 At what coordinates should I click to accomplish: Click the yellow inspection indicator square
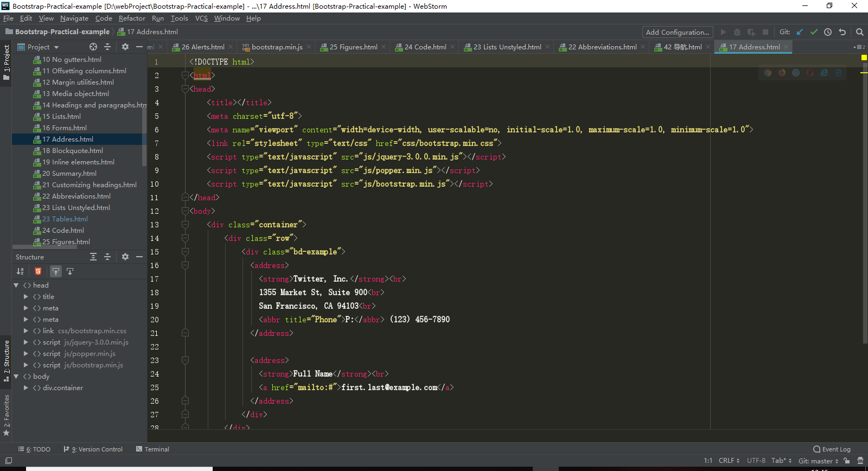[x=864, y=58]
